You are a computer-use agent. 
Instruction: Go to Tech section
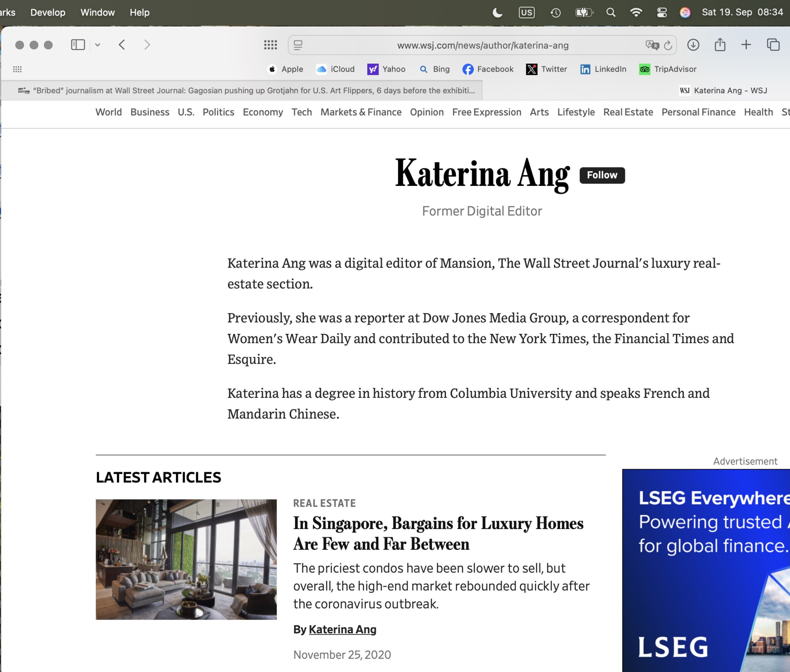(x=302, y=112)
